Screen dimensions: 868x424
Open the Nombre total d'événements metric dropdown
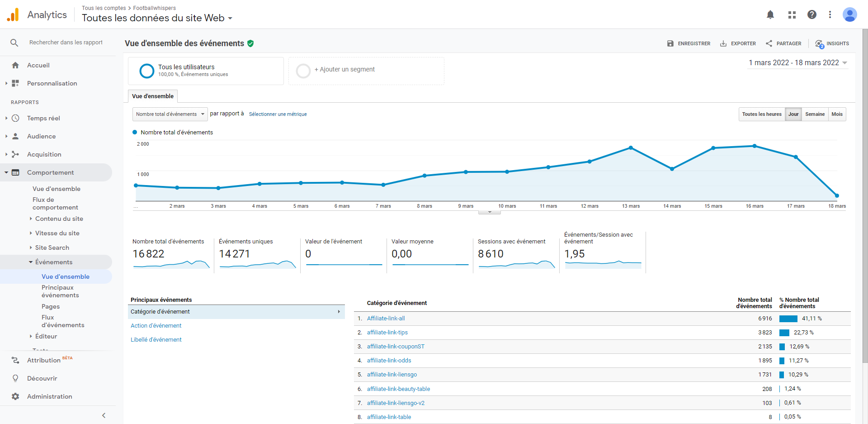click(170, 114)
